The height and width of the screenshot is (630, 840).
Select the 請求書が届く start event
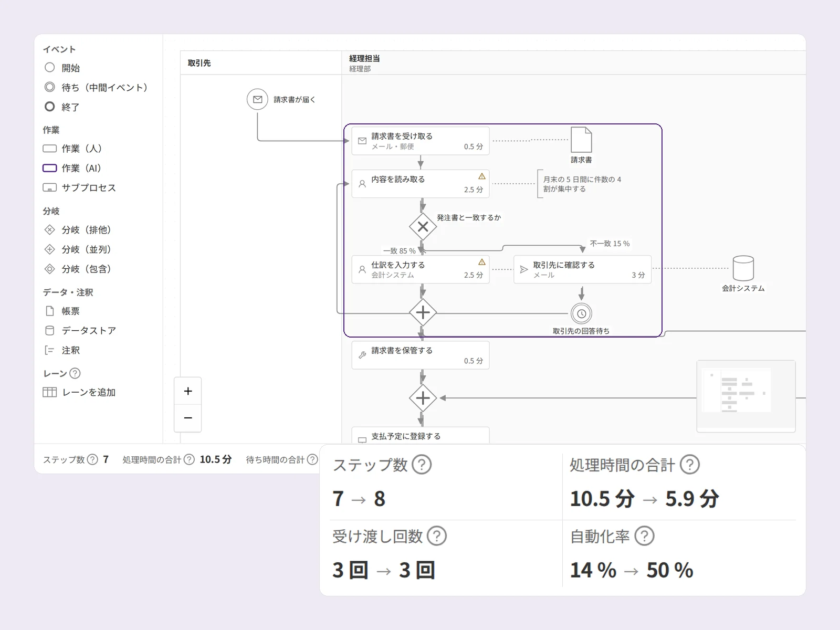[257, 99]
